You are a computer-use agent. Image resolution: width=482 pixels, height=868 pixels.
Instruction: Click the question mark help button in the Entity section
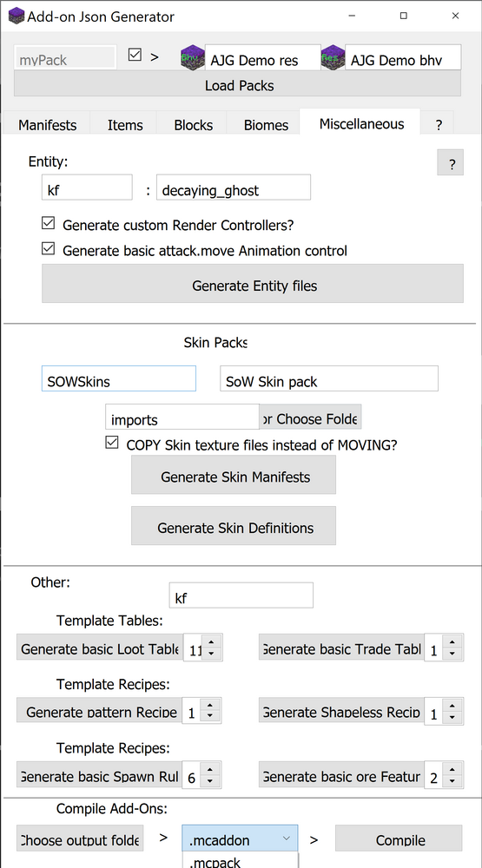click(x=451, y=163)
